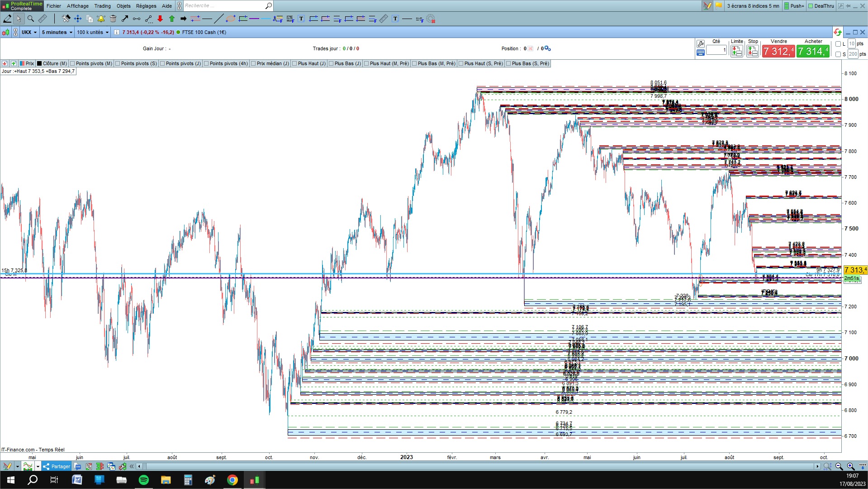Enable Prix médian (J) indicator
Screen dimensions: 868x489
pyautogui.click(x=270, y=63)
